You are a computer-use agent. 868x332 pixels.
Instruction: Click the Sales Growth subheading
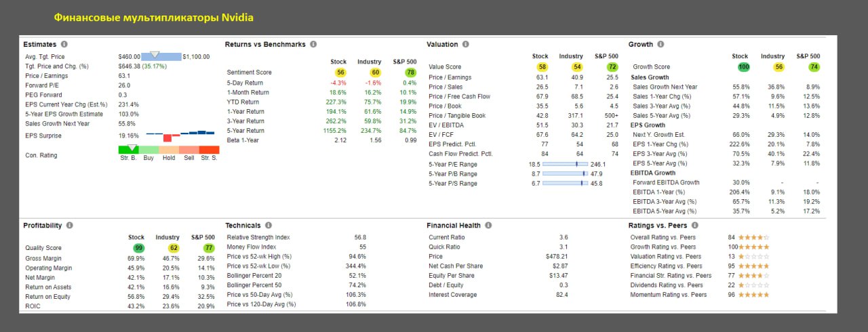click(650, 77)
